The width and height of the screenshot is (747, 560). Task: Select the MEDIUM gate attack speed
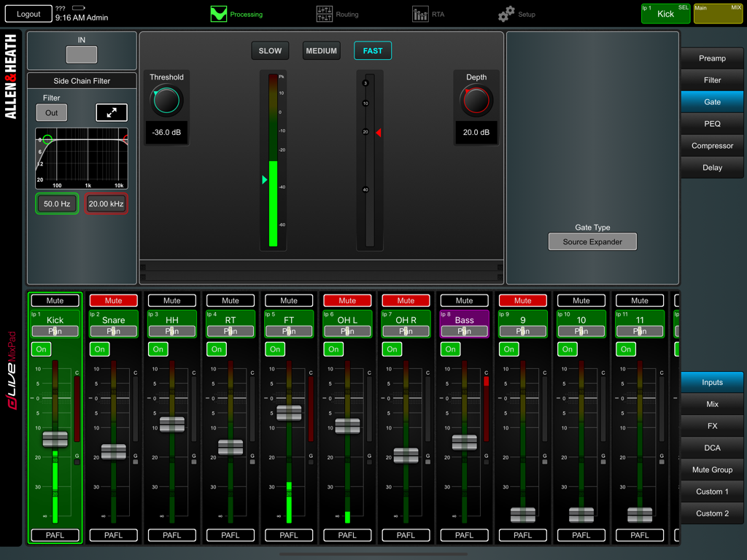tap(321, 50)
